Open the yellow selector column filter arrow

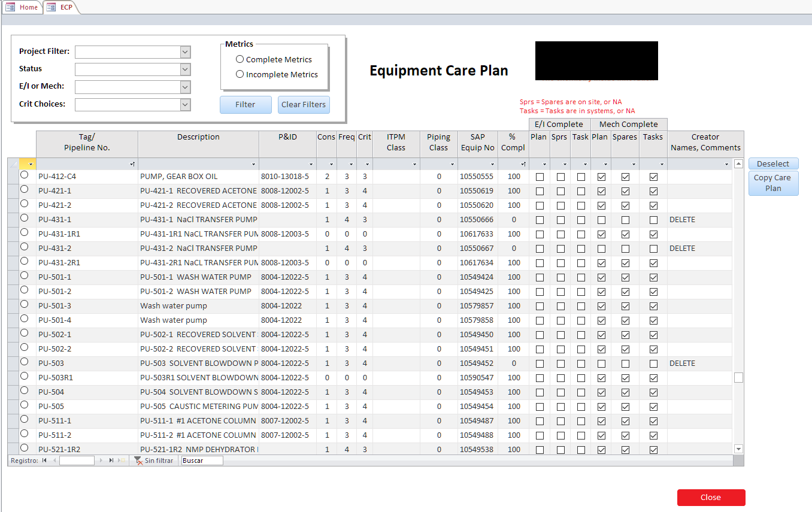(31, 164)
